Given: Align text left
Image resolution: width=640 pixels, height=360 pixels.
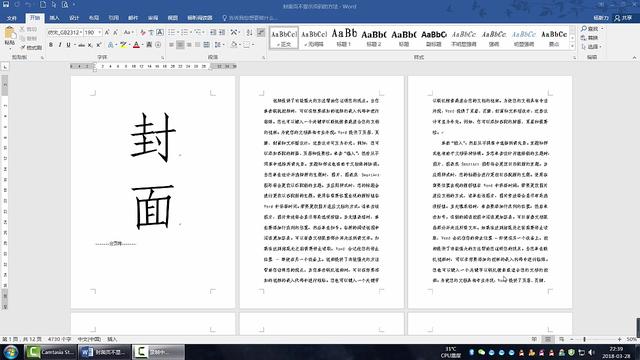Looking at the screenshot, I should click(x=171, y=45).
